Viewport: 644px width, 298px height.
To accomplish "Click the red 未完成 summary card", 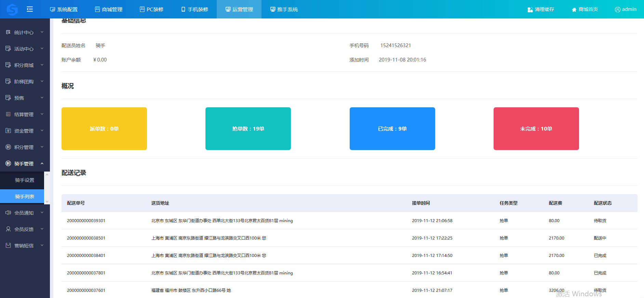I will coord(536,128).
